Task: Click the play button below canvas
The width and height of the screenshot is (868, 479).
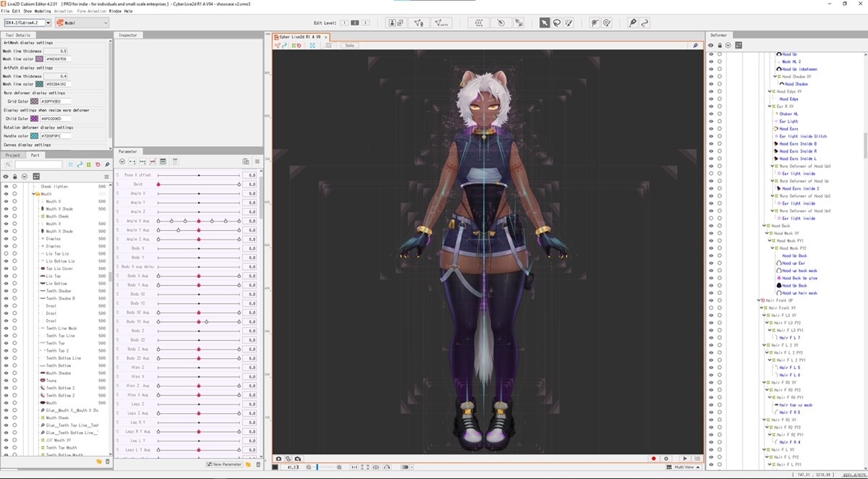Action: (x=685, y=459)
